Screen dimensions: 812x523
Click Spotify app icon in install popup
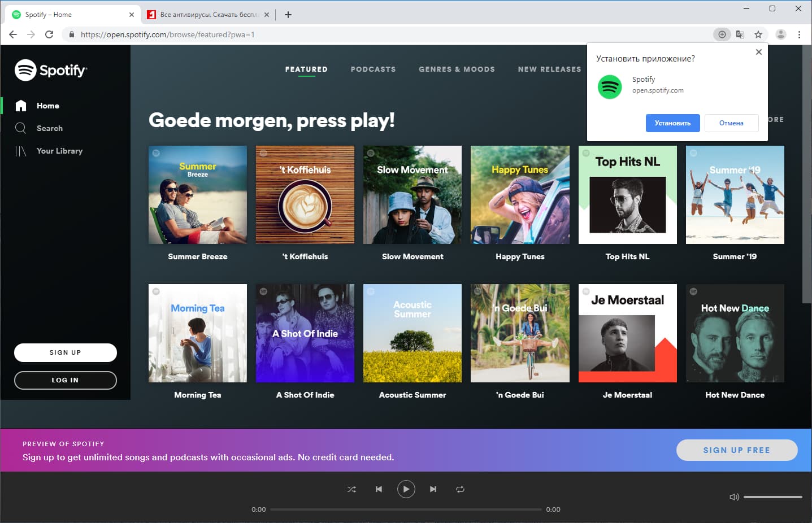point(610,87)
